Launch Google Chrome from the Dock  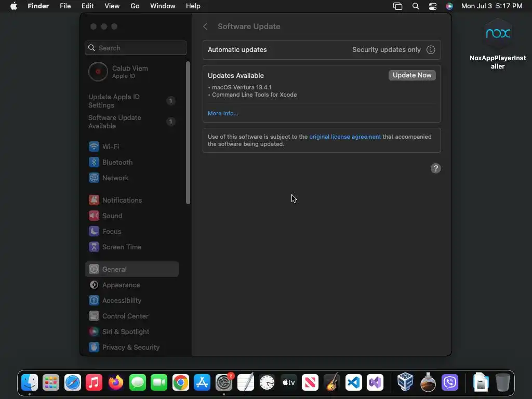pyautogui.click(x=180, y=383)
